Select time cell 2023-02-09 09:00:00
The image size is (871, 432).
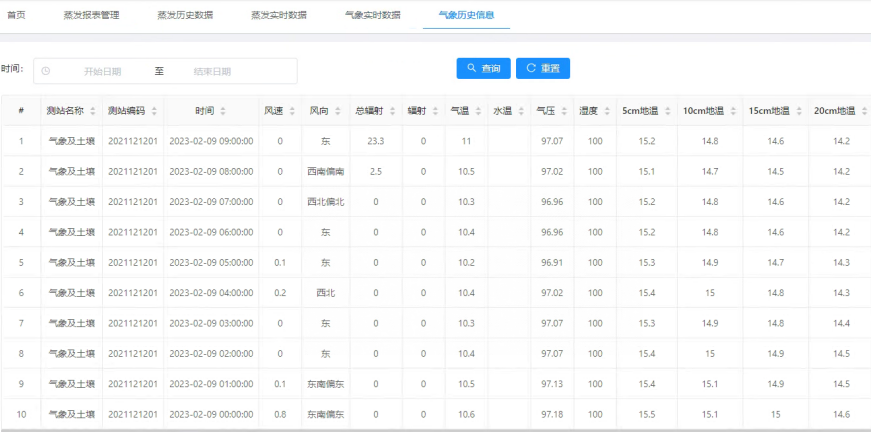(211, 141)
